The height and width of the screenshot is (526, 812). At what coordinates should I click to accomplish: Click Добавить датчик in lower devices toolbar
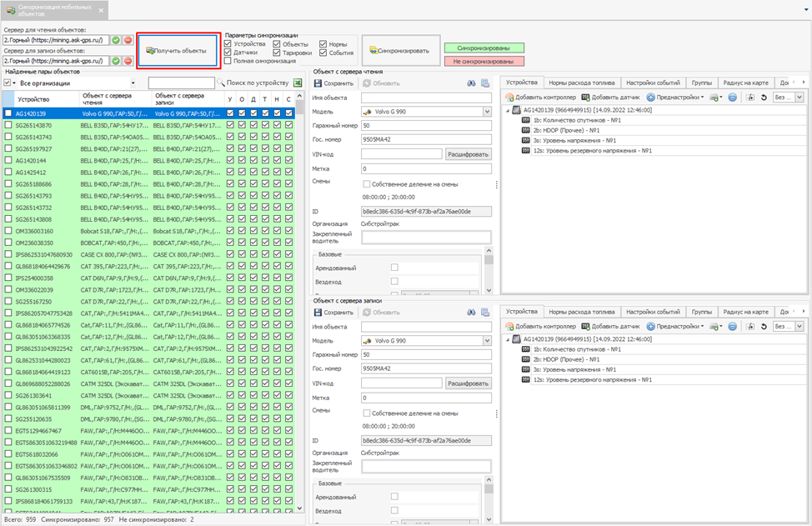[x=611, y=325]
